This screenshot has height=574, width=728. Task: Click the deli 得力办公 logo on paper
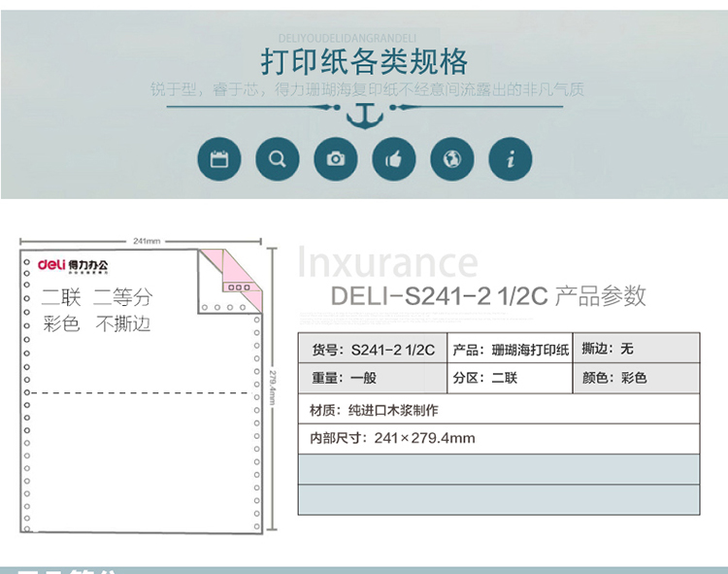(73, 266)
